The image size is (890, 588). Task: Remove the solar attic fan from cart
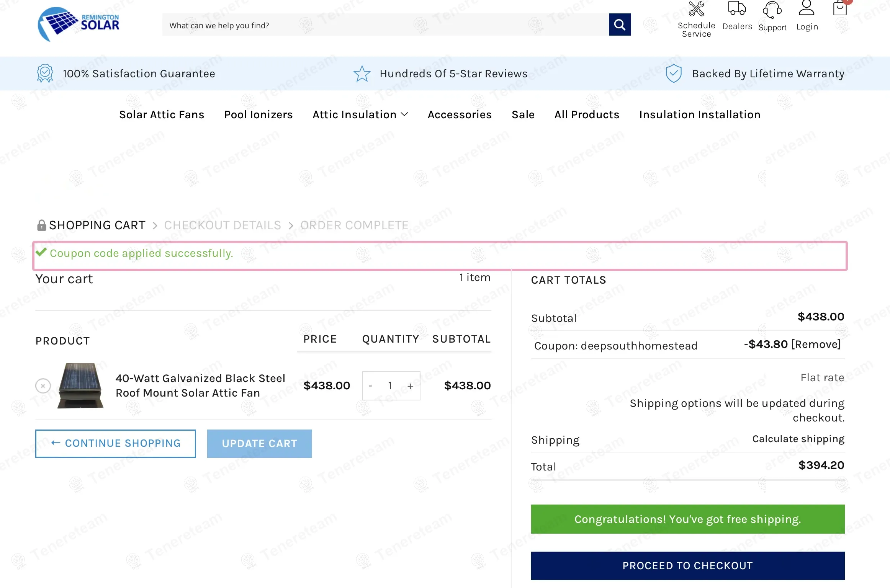43,386
